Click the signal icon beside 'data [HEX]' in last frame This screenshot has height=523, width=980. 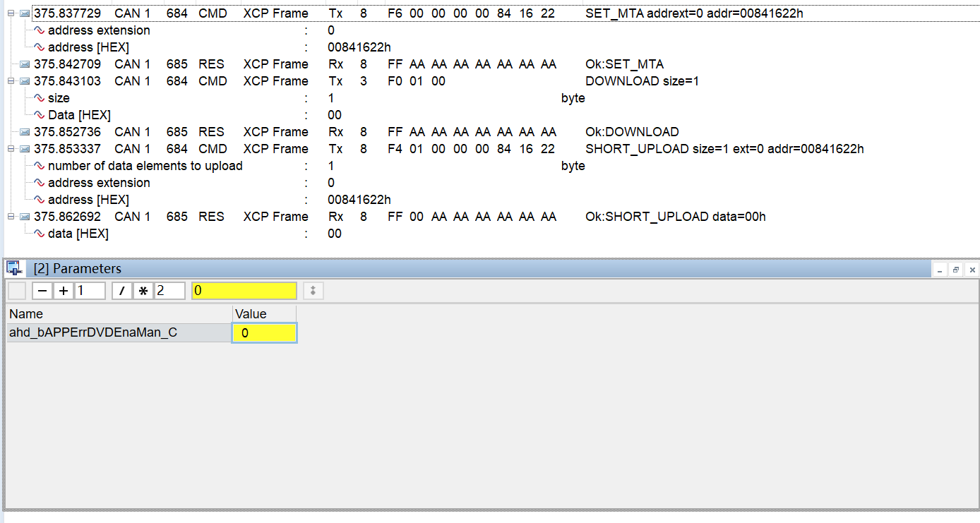tap(40, 234)
